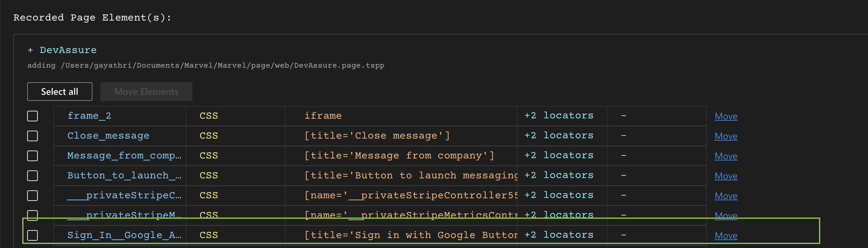Open the Sign_In__Google_A element name
Image resolution: width=868 pixels, height=248 pixels.
(124, 235)
